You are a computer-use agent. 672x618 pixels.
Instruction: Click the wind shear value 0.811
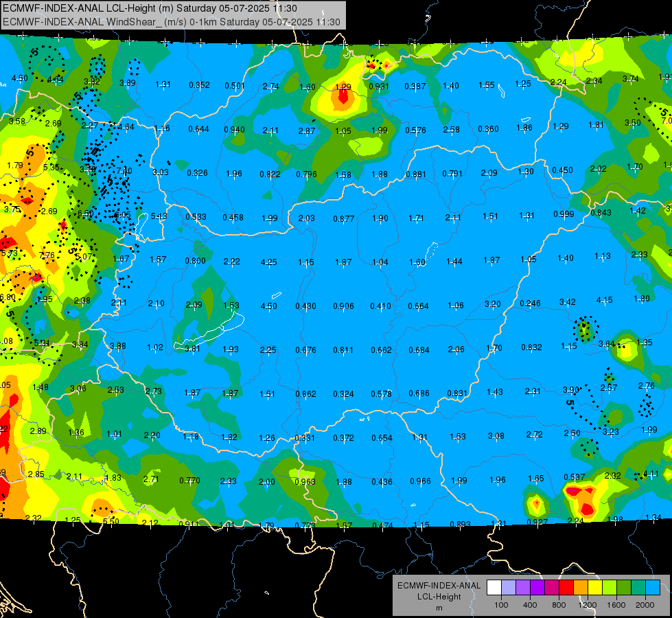tap(344, 350)
